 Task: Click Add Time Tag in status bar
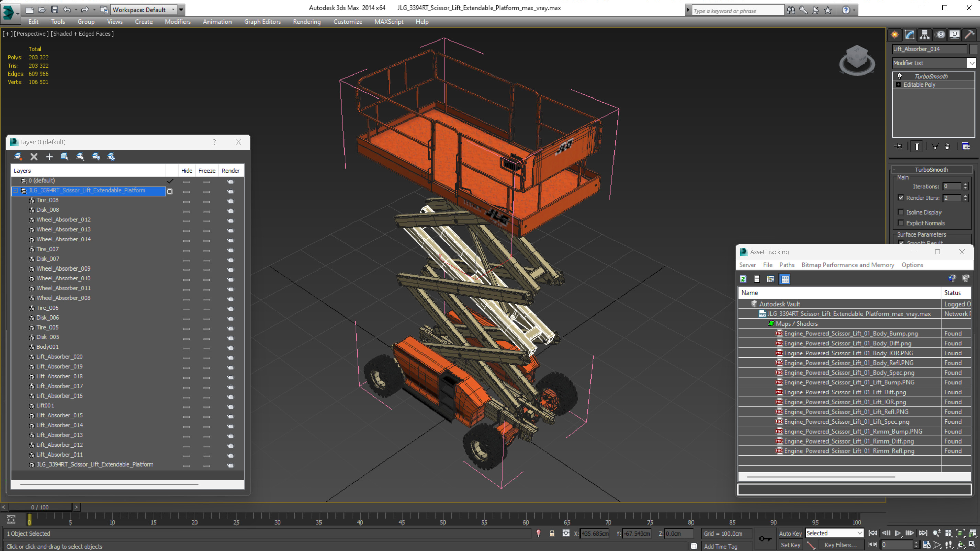point(720,546)
